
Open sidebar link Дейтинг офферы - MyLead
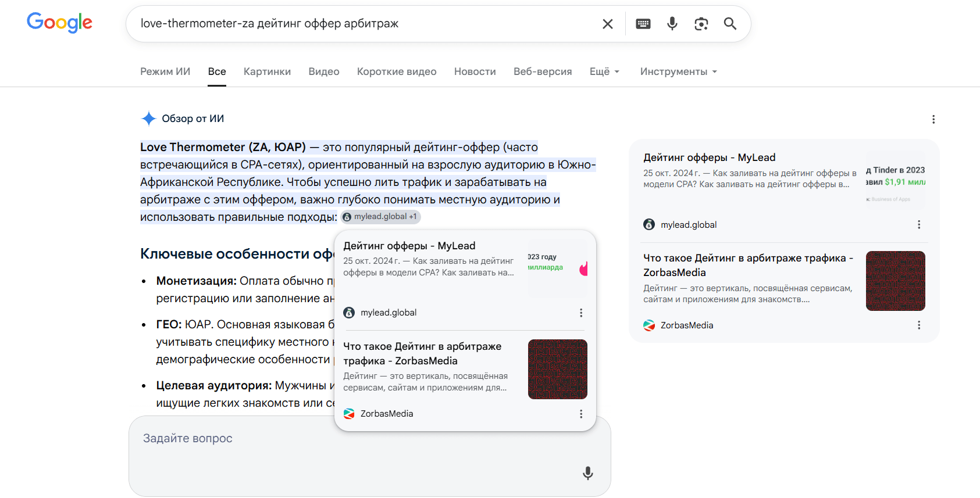[710, 157]
